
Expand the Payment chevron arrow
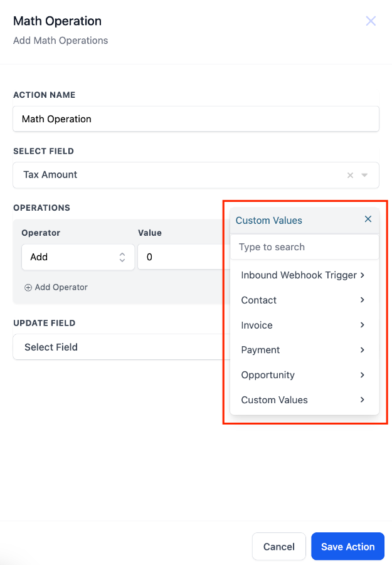[363, 350]
